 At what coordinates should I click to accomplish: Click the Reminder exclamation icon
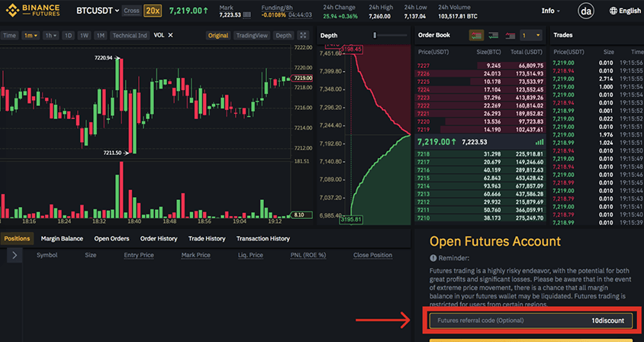coord(433,258)
